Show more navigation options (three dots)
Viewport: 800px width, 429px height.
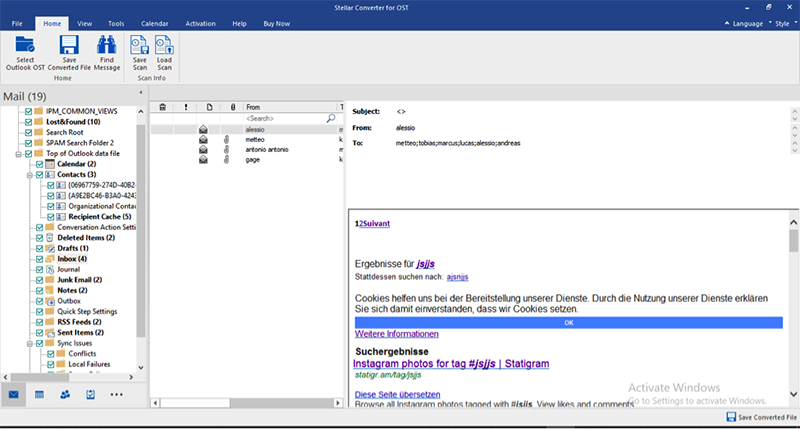click(x=117, y=395)
